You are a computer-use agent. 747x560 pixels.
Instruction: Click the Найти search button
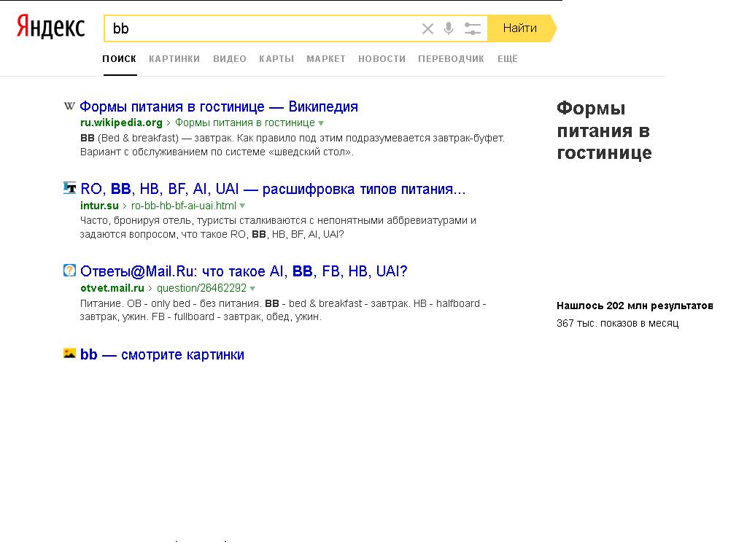[521, 28]
